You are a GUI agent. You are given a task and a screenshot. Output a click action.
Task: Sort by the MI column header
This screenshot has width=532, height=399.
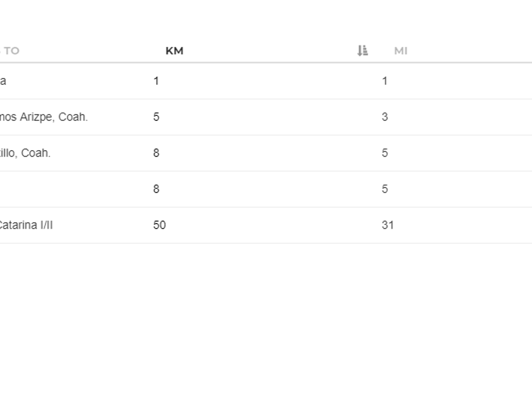[400, 51]
